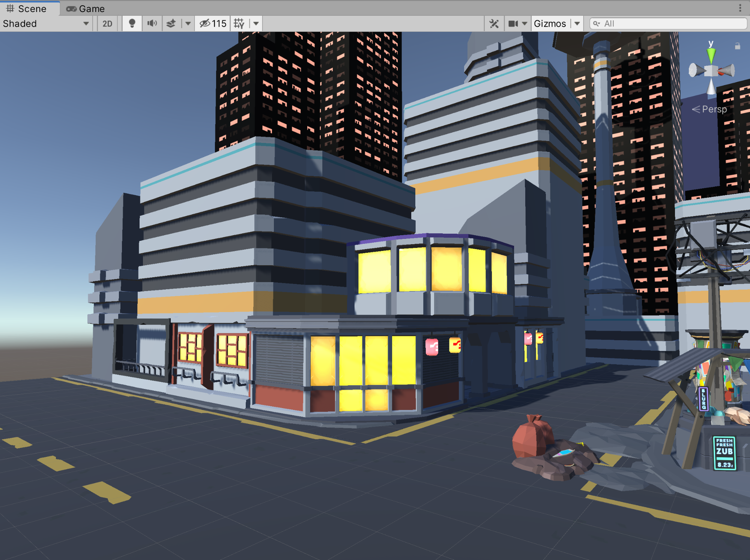Toggle scene lighting bulb icon

pyautogui.click(x=132, y=24)
